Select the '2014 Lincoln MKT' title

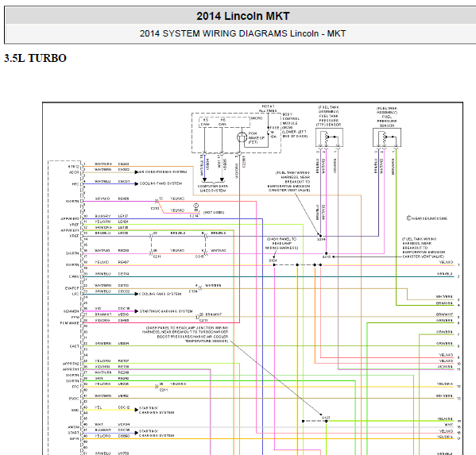coord(243,16)
